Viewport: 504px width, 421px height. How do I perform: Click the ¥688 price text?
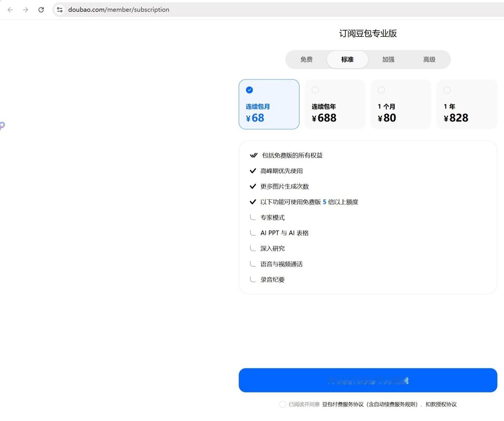click(324, 118)
